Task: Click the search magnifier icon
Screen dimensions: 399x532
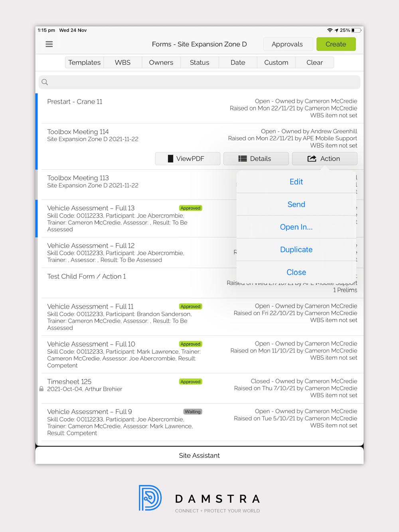Action: pyautogui.click(x=45, y=82)
